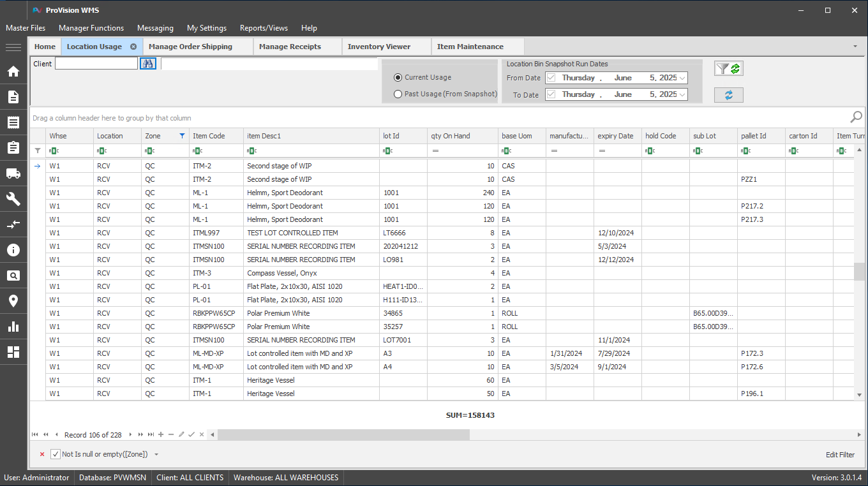Select the truck shipping icon in the sidebar
The width and height of the screenshot is (868, 486).
(13, 173)
